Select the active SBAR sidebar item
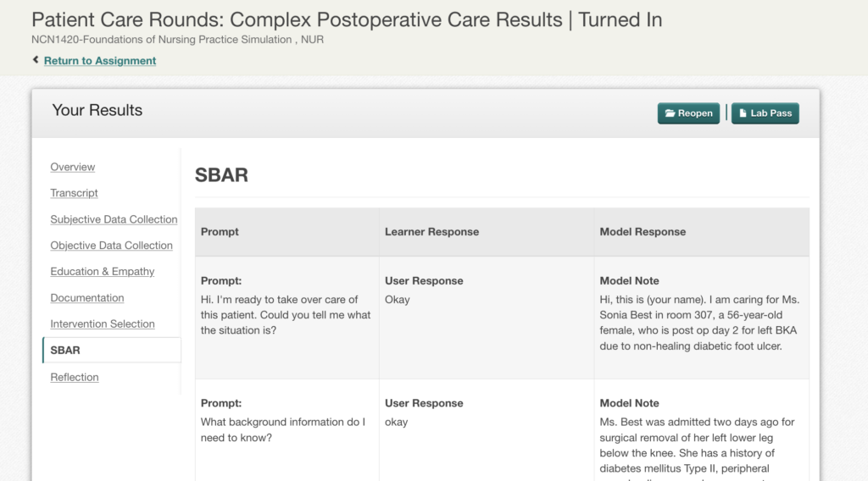 (x=112, y=350)
